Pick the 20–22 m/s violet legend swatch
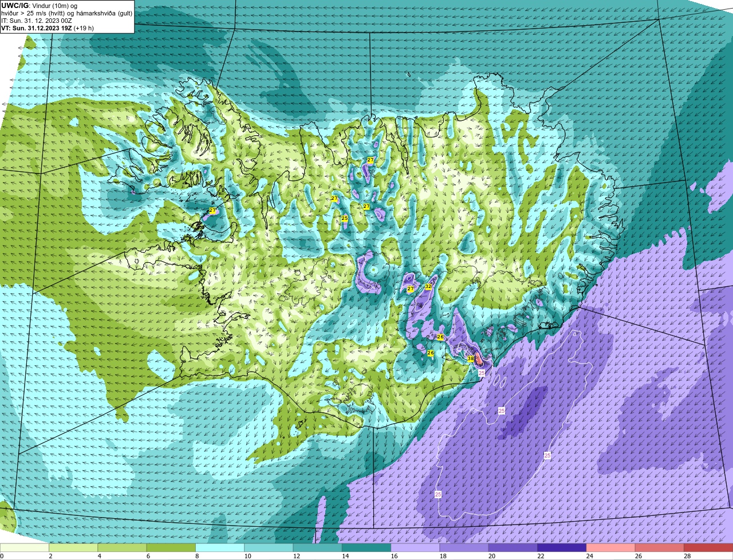The height and width of the screenshot is (560, 733). pyautogui.click(x=513, y=547)
